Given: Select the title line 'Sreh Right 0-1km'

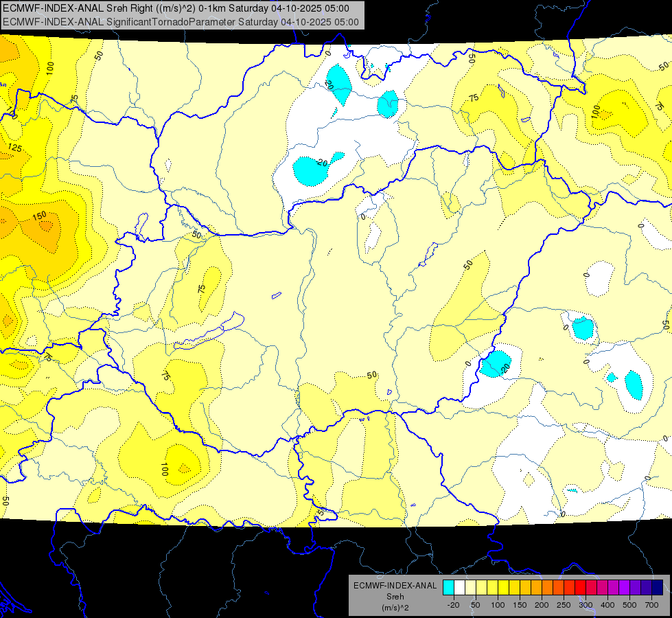Looking at the screenshot, I should pyautogui.click(x=176, y=8).
